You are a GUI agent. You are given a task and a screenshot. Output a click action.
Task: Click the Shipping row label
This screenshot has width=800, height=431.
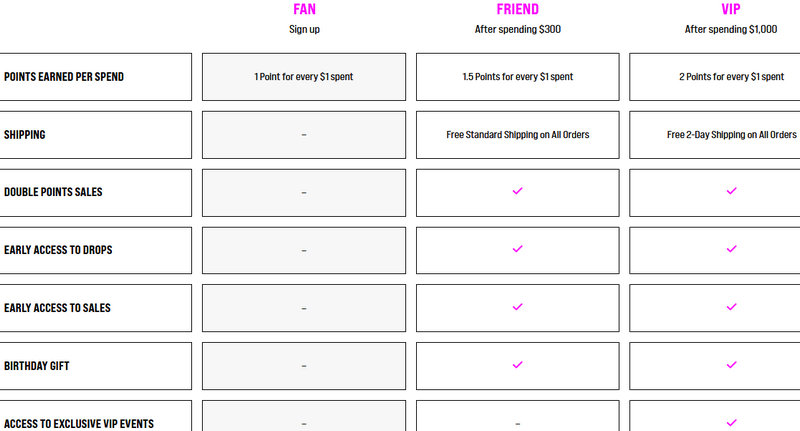[x=25, y=134]
